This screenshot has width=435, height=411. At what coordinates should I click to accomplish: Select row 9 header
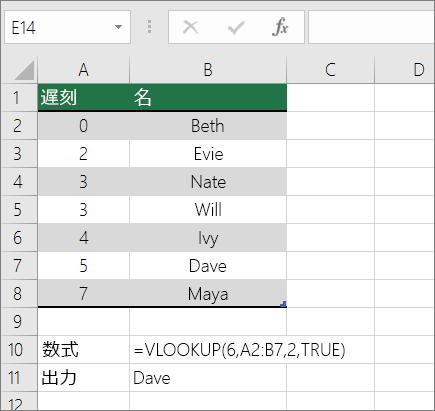click(x=19, y=322)
